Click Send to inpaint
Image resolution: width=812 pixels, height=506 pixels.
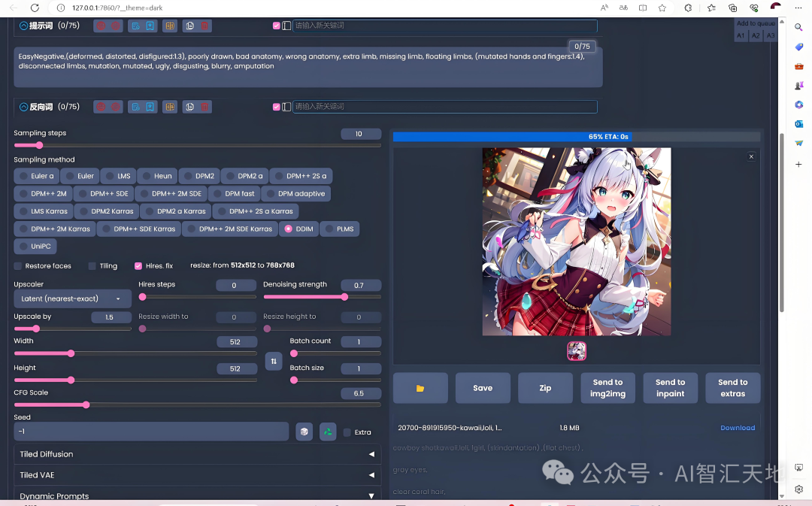point(670,388)
